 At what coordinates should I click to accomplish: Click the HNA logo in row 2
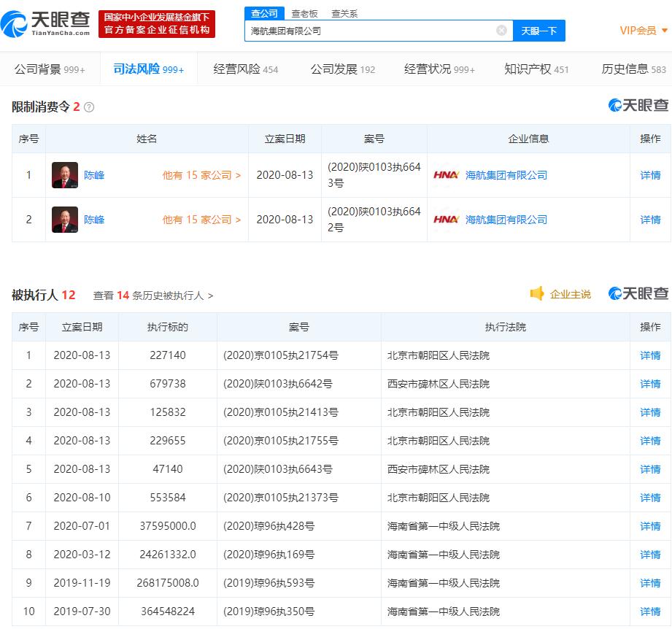tap(446, 220)
